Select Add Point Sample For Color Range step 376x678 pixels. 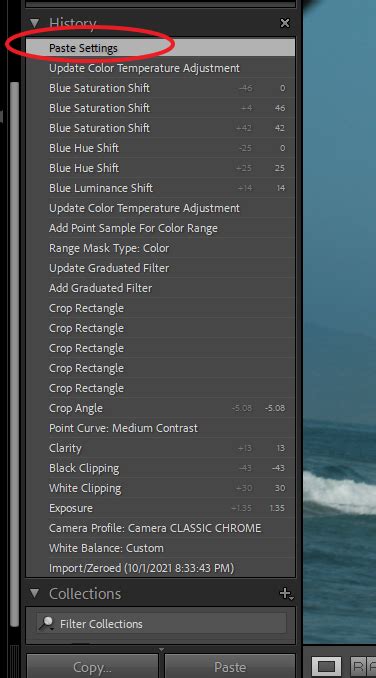click(161, 228)
